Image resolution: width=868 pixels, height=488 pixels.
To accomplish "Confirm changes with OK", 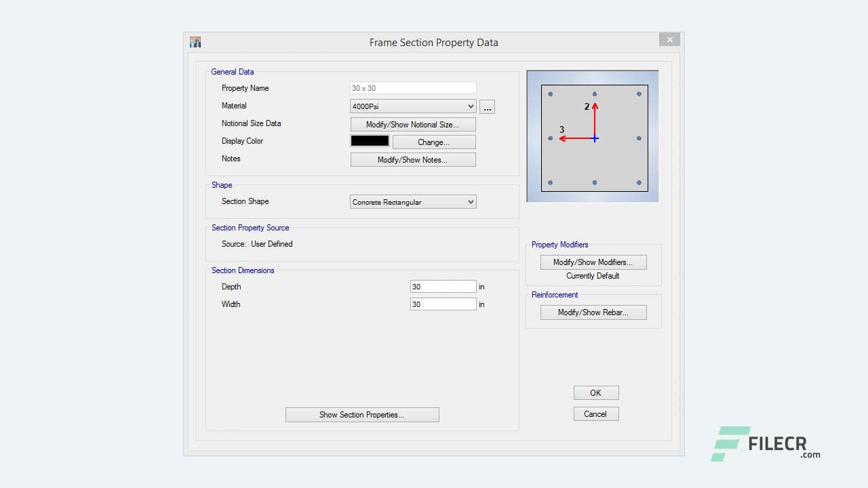I will (x=595, y=392).
